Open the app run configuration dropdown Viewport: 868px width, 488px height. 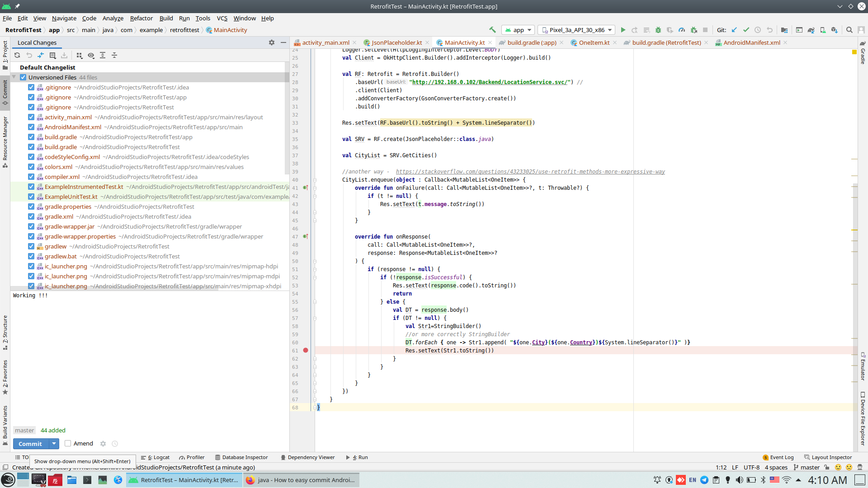518,30
